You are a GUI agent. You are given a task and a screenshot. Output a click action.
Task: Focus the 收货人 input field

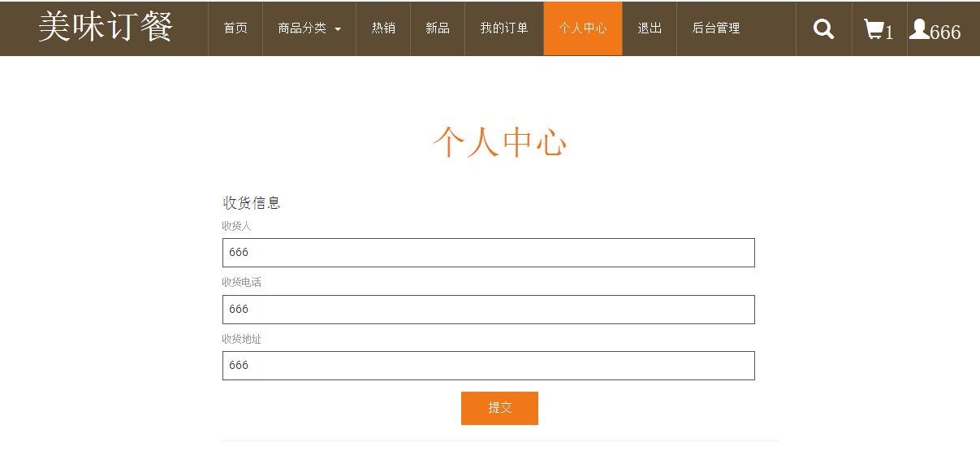(x=489, y=253)
